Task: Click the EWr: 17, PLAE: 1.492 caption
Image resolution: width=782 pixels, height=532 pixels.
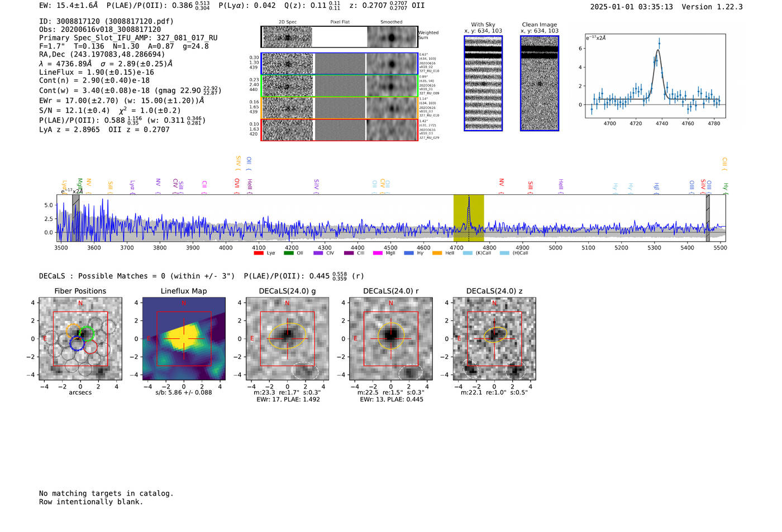Action: pos(288,400)
